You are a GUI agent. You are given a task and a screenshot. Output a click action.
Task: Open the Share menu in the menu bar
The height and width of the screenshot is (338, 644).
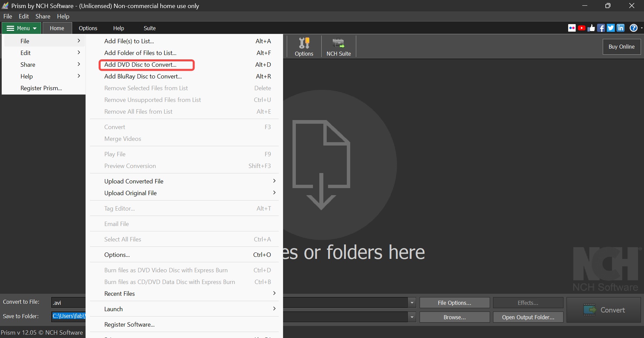(43, 16)
